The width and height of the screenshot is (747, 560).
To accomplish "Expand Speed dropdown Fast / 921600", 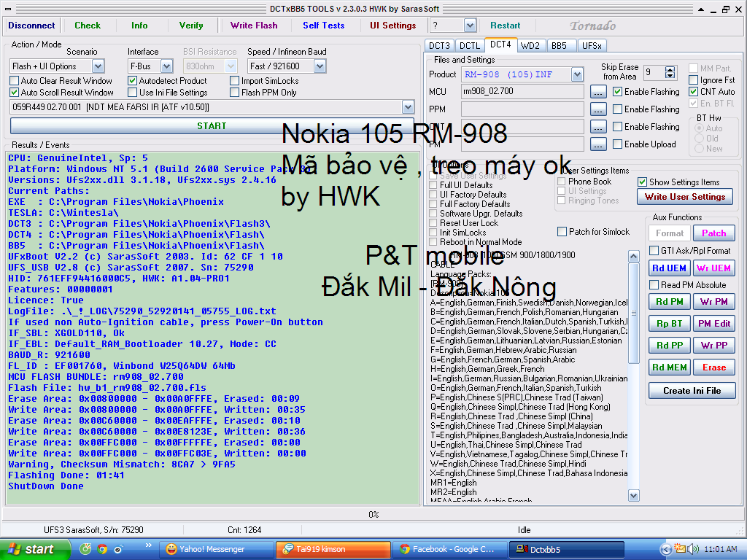I will (320, 66).
